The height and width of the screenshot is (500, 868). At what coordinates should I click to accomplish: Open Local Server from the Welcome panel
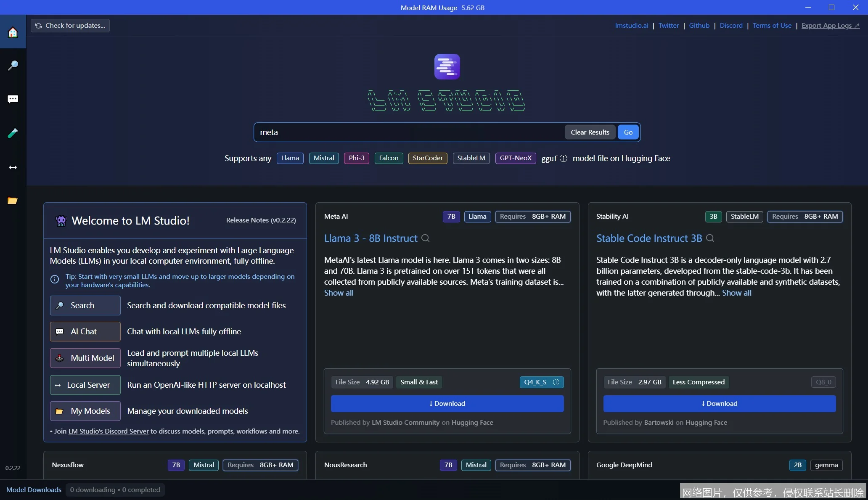[x=85, y=385]
